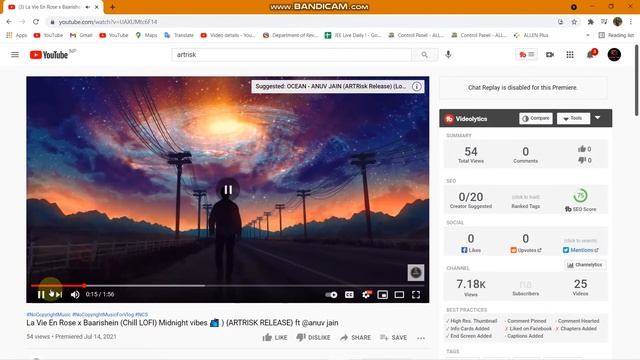Click the browser address bar
The height and width of the screenshot is (360, 640).
(302, 22)
